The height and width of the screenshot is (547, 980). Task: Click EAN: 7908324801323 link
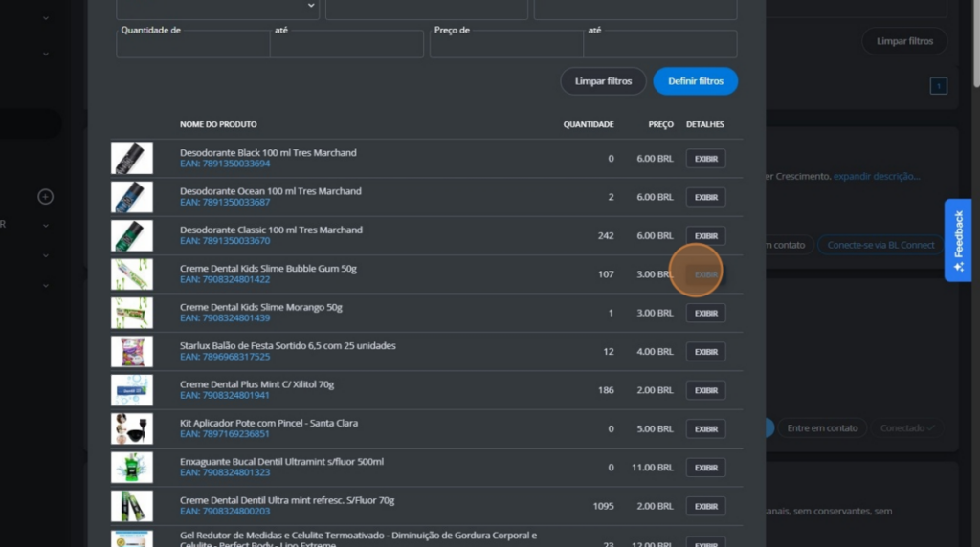[225, 472]
